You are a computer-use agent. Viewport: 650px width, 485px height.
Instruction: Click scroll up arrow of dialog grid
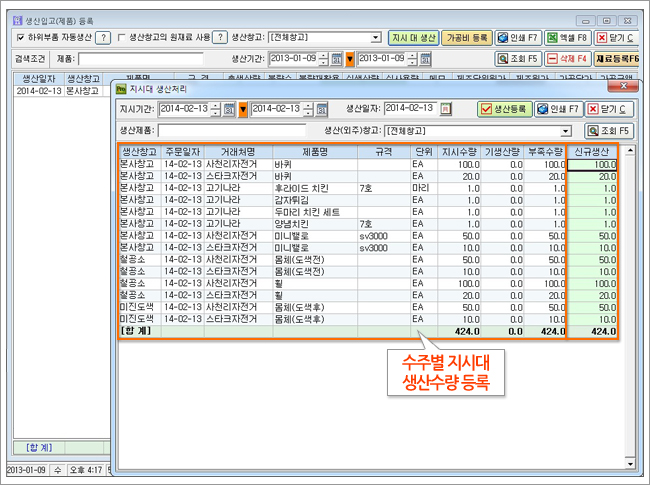[630, 150]
